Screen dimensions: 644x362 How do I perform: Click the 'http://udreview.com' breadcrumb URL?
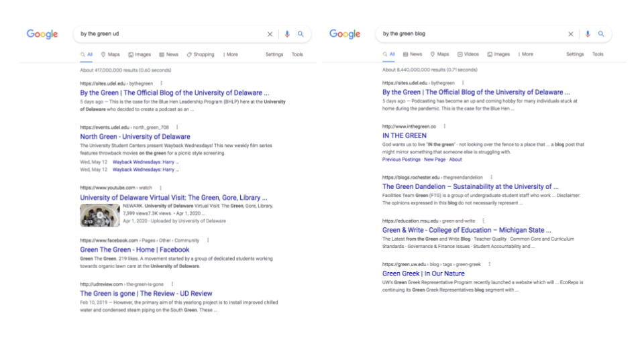tap(121, 284)
